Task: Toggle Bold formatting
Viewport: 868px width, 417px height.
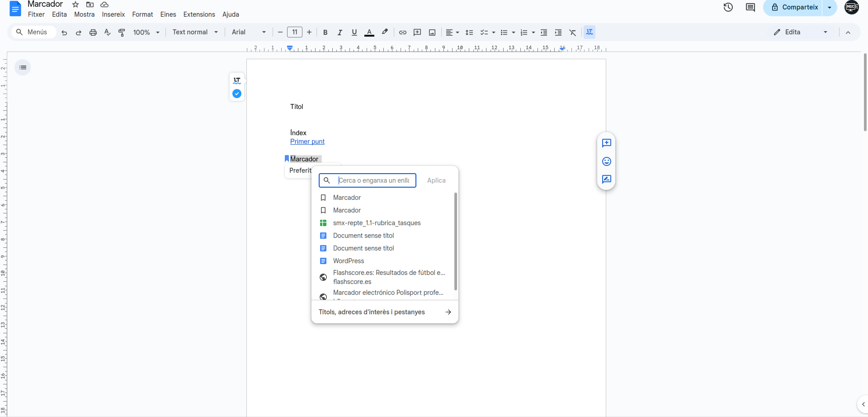Action: pos(325,33)
